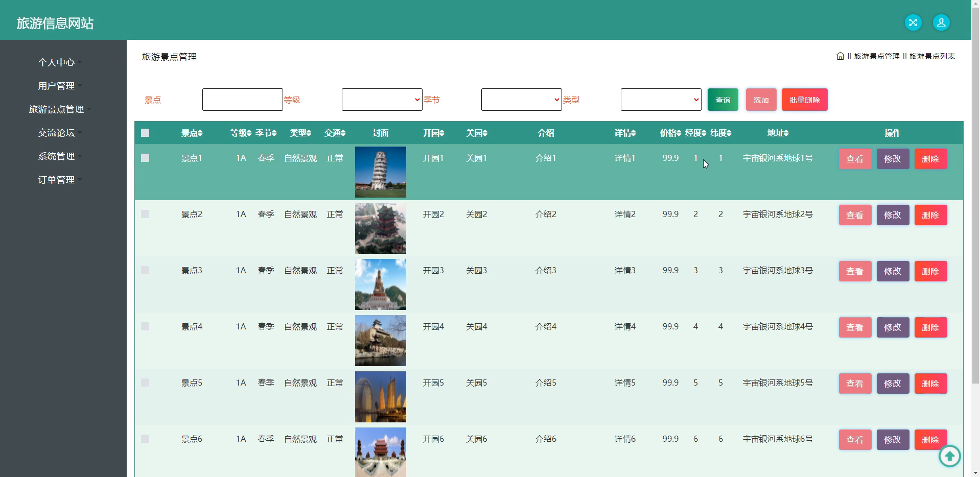The image size is (980, 477).
Task: Check the box for 景点6 row
Action: [x=145, y=439]
